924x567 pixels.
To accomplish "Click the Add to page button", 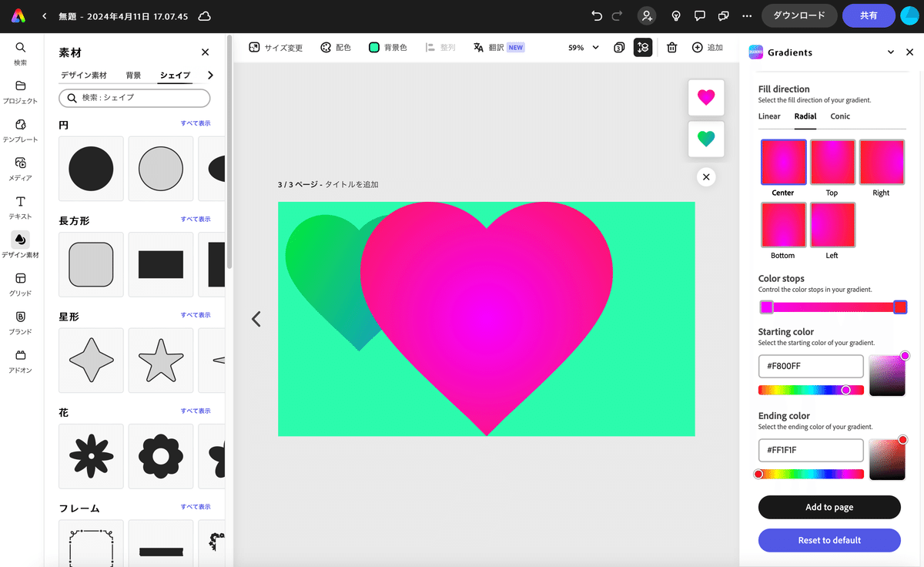I will [x=829, y=507].
